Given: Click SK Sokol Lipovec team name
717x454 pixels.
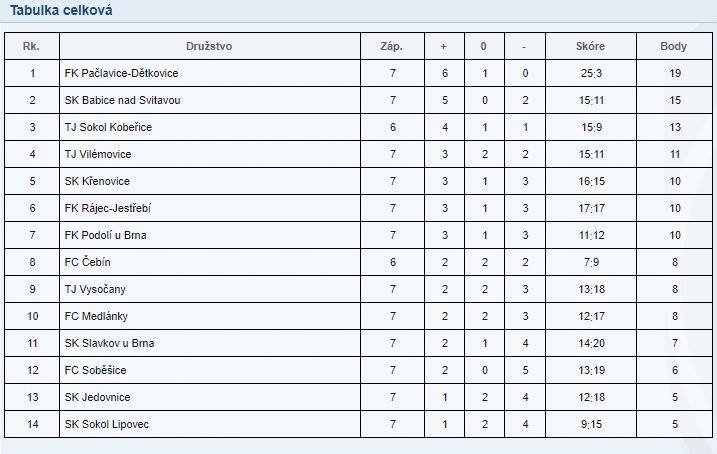Looking at the screenshot, I should click(x=107, y=424).
